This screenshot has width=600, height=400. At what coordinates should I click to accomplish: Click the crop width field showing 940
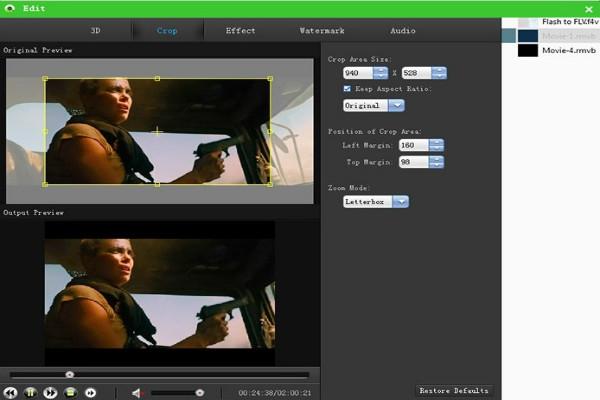pyautogui.click(x=358, y=73)
